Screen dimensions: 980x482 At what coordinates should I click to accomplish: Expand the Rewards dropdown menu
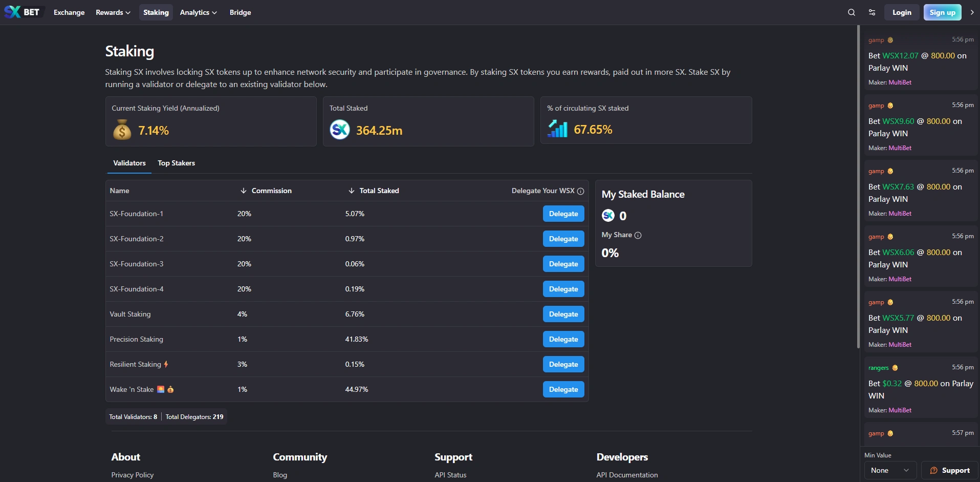coord(113,12)
